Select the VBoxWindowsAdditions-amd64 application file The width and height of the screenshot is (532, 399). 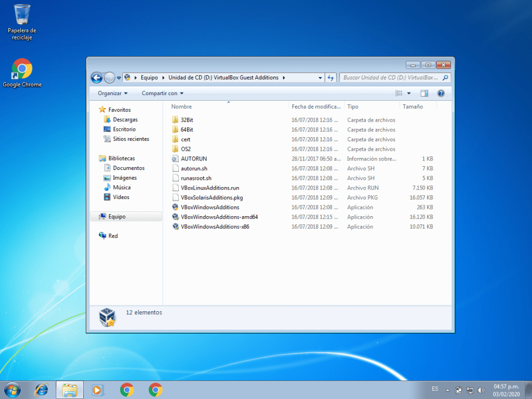[219, 217]
